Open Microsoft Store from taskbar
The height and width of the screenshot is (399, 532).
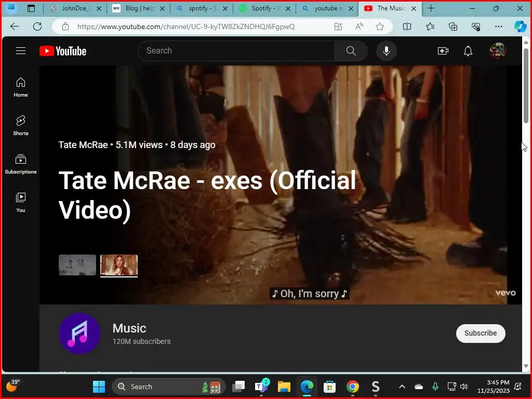pos(329,387)
